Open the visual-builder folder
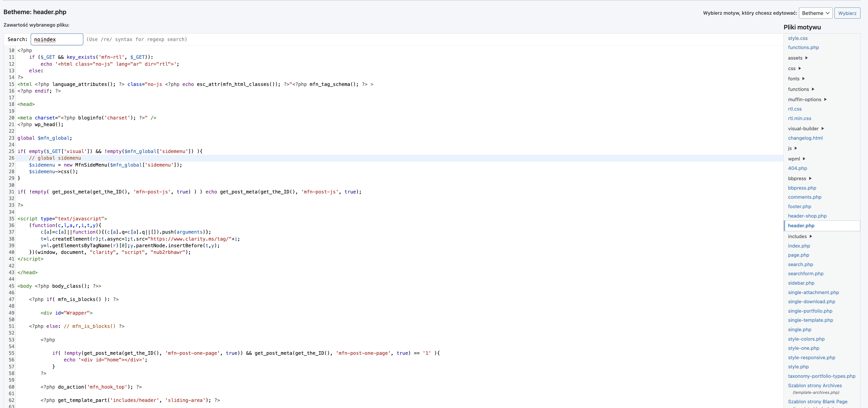 [805, 128]
